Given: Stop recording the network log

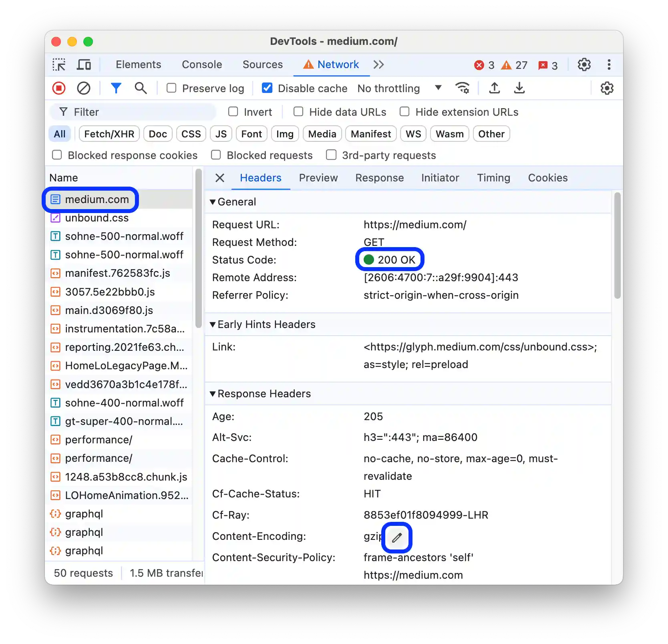Looking at the screenshot, I should (58, 88).
